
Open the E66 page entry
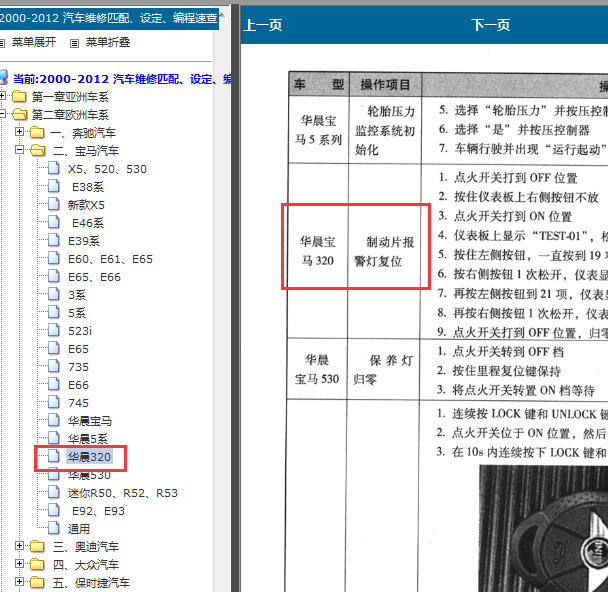[x=78, y=385]
